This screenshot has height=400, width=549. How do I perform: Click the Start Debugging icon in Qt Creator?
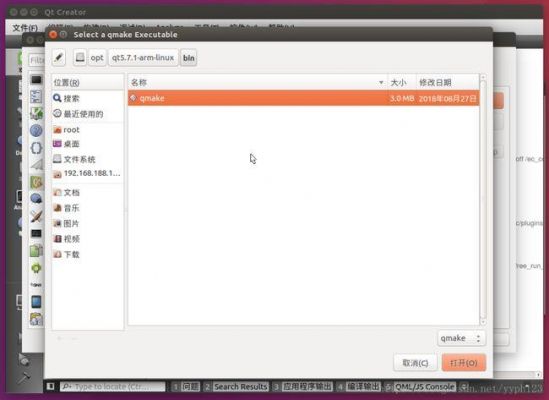point(23,359)
